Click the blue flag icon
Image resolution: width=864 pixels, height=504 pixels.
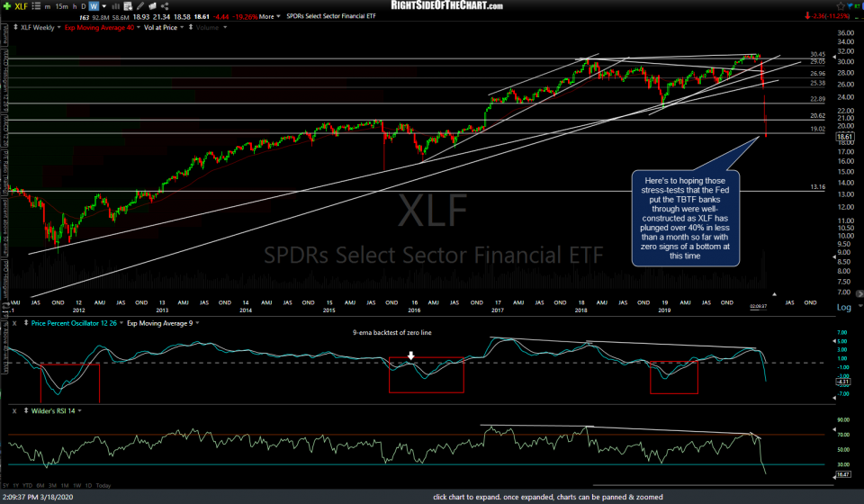(850, 5)
